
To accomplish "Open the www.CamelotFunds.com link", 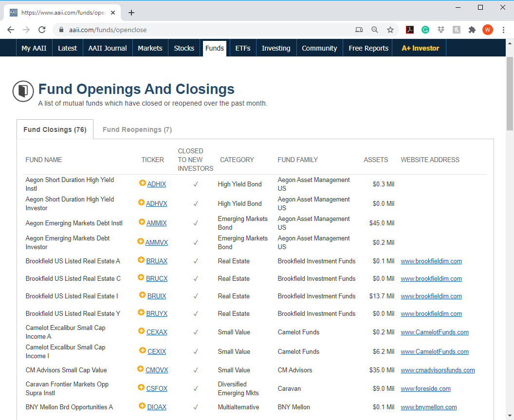I will pos(434,332).
